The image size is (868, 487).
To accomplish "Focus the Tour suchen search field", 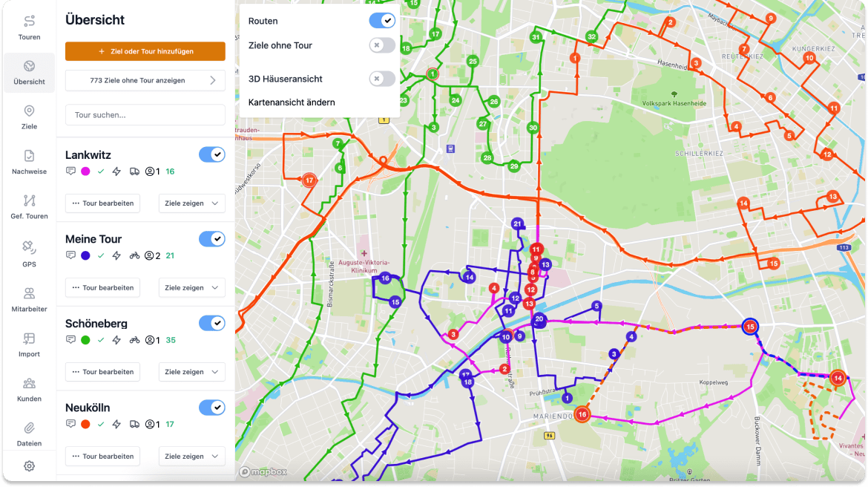I will pyautogui.click(x=145, y=114).
